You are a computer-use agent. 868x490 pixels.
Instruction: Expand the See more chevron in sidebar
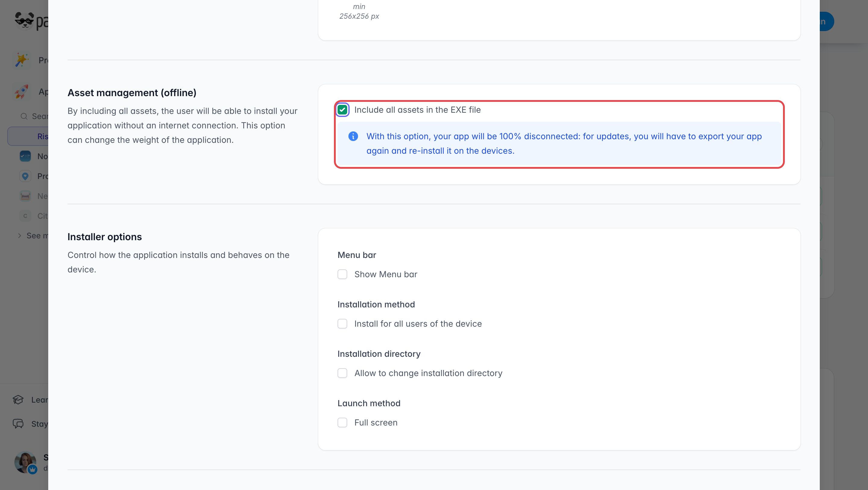click(20, 236)
